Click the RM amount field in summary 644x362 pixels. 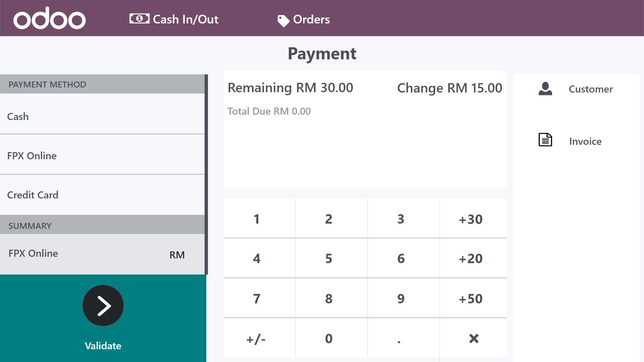[x=177, y=255]
